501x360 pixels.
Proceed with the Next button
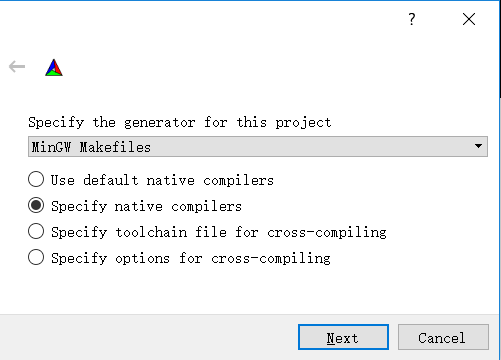(x=343, y=337)
